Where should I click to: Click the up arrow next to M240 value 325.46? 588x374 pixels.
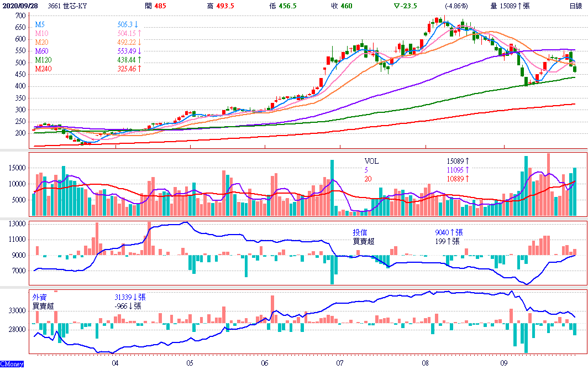[x=139, y=69]
